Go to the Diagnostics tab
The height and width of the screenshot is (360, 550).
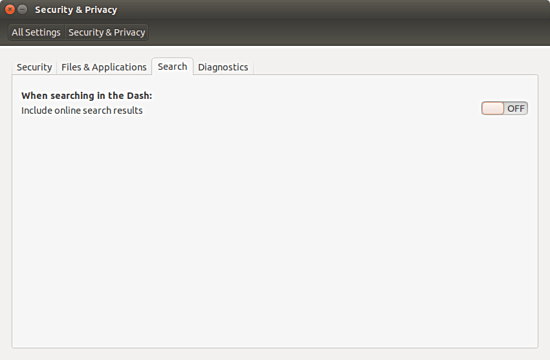(223, 67)
